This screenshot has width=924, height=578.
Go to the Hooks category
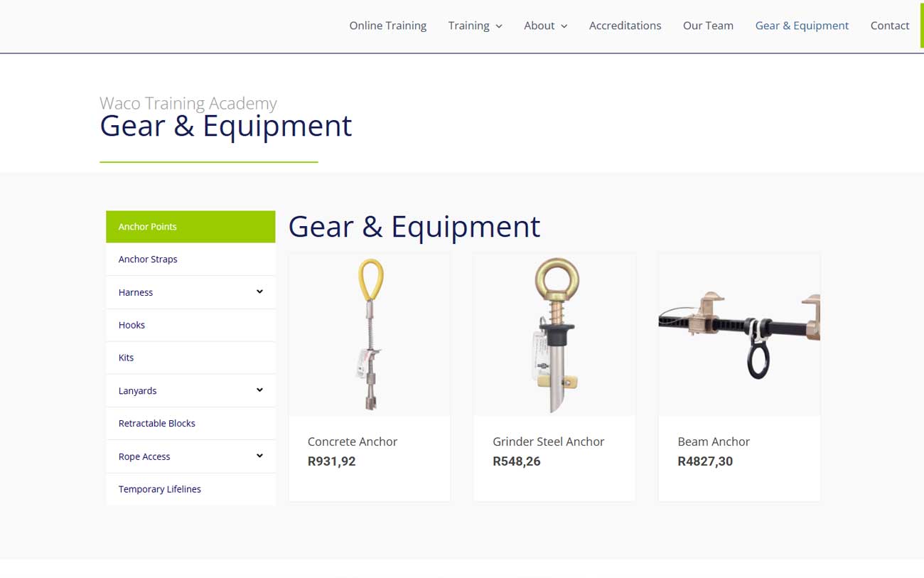tap(190, 325)
